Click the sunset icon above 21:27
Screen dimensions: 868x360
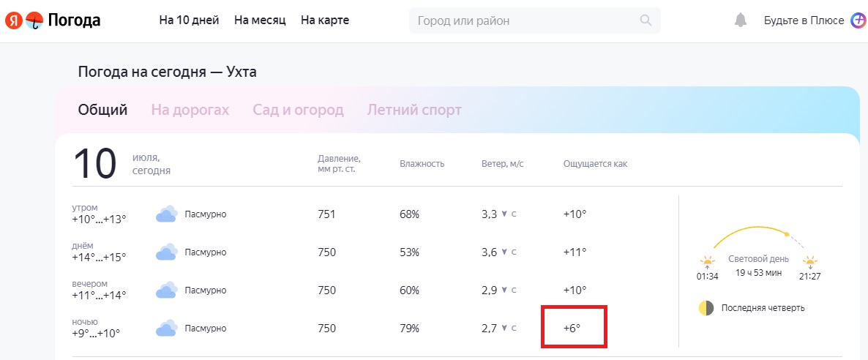(x=810, y=262)
